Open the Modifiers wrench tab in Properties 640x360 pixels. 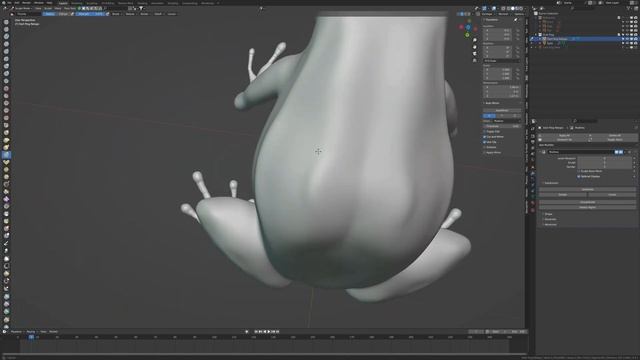533,173
